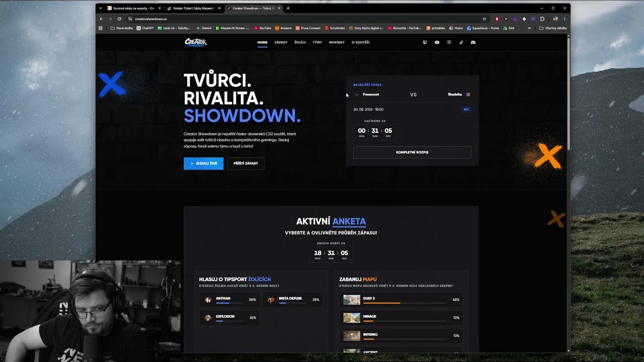This screenshot has width=644, height=362.
Task: Open the Twitch link in site header
Action: tap(425, 42)
